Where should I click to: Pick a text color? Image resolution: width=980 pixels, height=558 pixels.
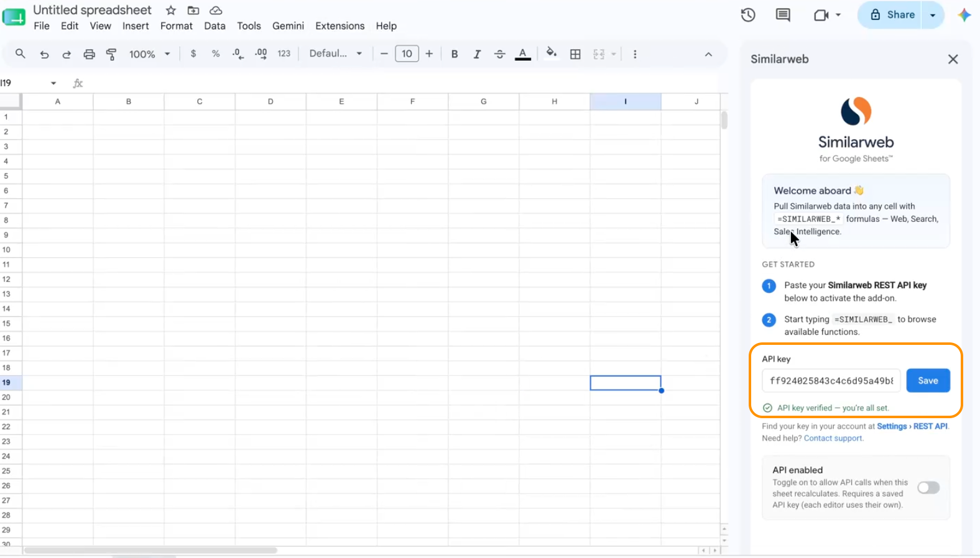click(x=523, y=54)
